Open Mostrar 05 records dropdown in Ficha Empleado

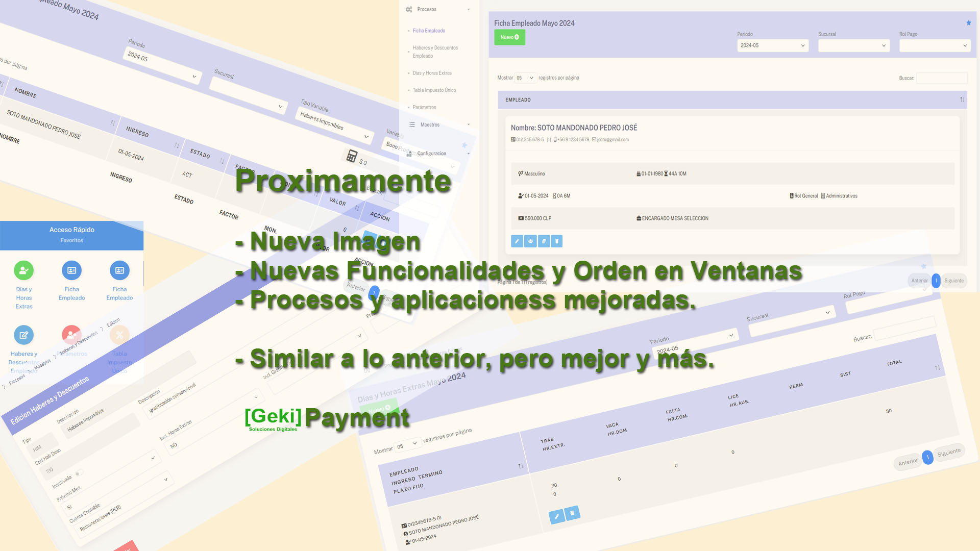[x=525, y=78]
